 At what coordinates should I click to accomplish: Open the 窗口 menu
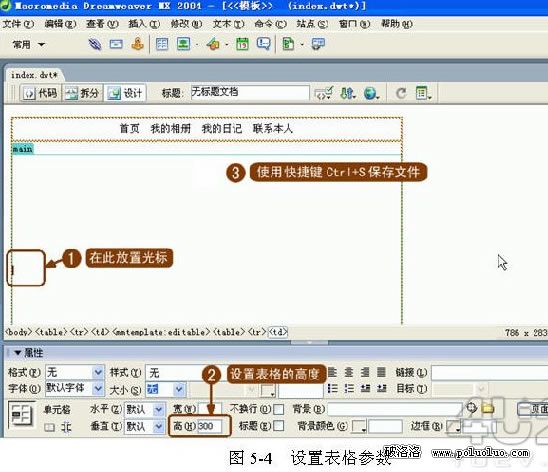pos(354,24)
